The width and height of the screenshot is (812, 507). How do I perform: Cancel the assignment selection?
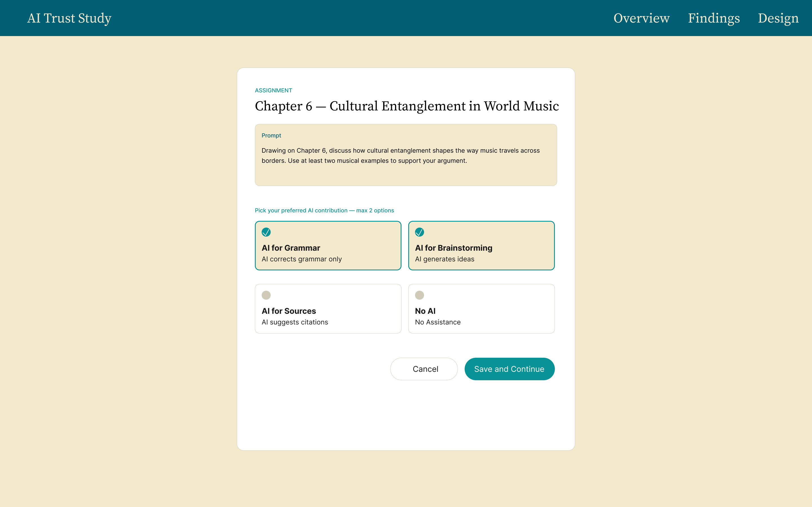pyautogui.click(x=424, y=369)
